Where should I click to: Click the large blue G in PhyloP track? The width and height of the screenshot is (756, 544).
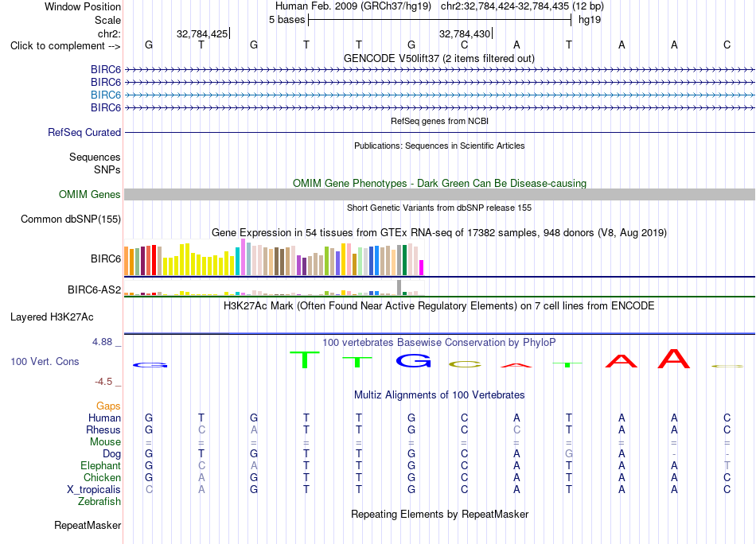(413, 360)
